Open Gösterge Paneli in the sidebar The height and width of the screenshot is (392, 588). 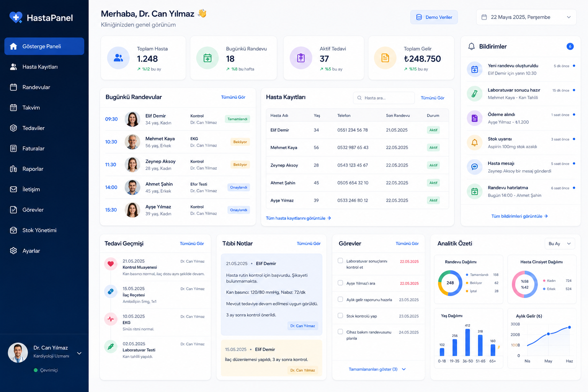click(x=44, y=46)
